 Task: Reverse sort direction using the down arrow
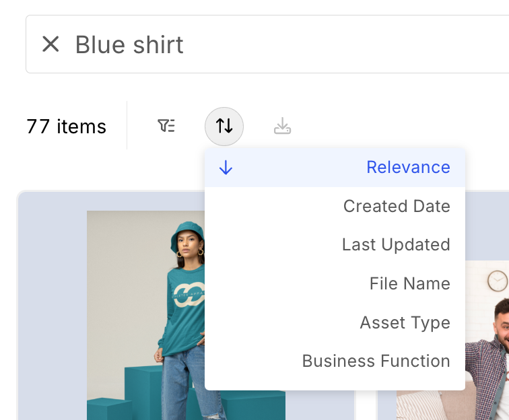click(226, 168)
